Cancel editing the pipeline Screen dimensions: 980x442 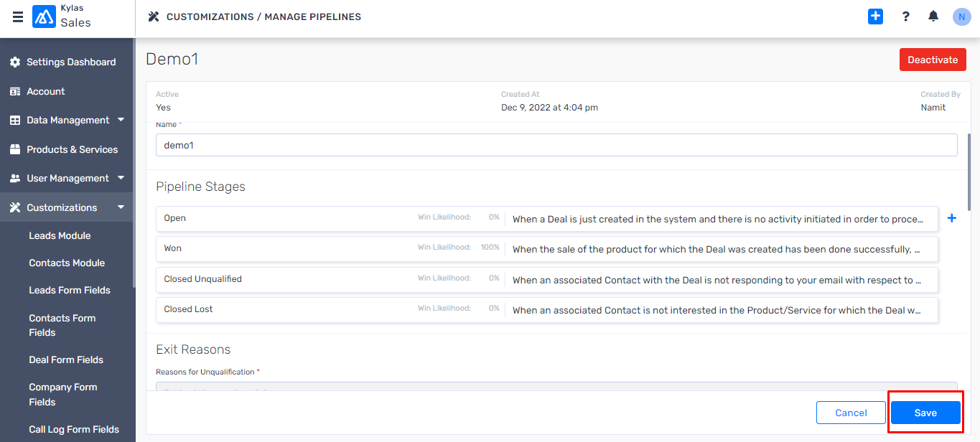click(851, 413)
